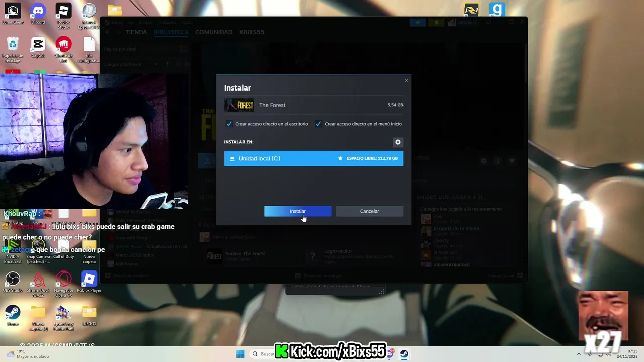This screenshot has height=362, width=644.
Task: Uncheck Start menu shortcut checkbox
Action: (318, 124)
